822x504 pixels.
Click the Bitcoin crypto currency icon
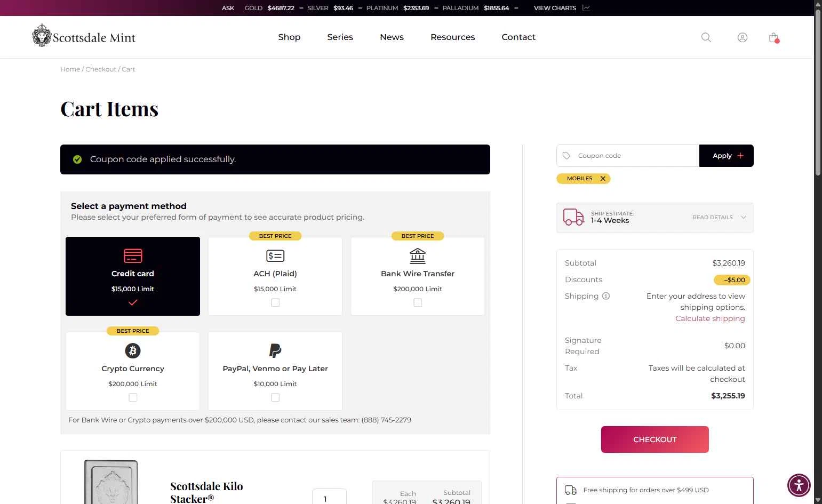click(x=133, y=351)
